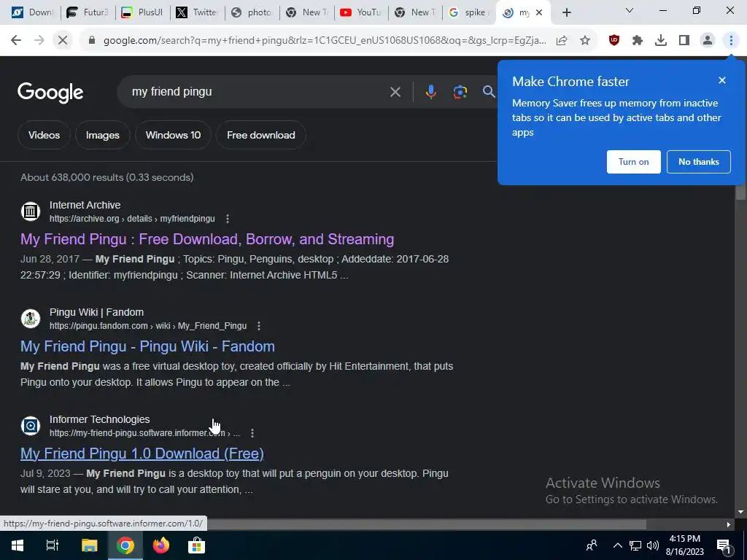Switch to the Downl tab

pyautogui.click(x=31, y=12)
